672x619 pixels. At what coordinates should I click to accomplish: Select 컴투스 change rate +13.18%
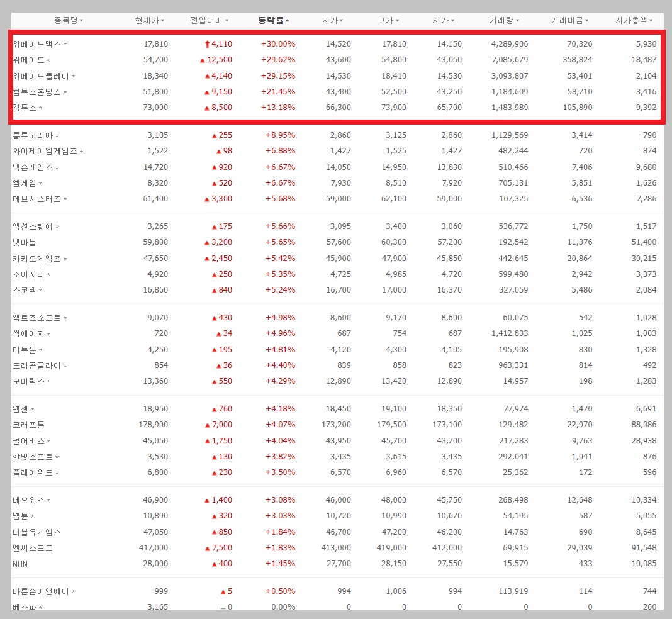(278, 108)
